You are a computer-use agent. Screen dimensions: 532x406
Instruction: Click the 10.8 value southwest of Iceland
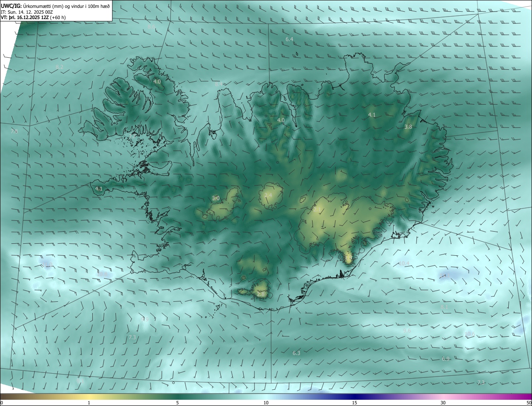pyautogui.click(x=102, y=274)
